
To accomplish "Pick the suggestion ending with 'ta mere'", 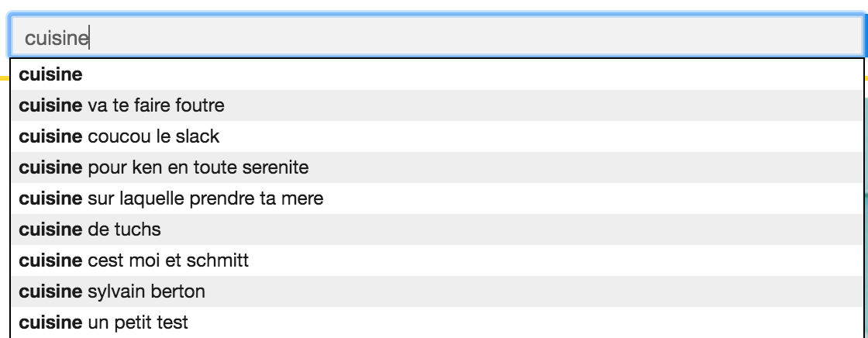I will click(x=170, y=198).
